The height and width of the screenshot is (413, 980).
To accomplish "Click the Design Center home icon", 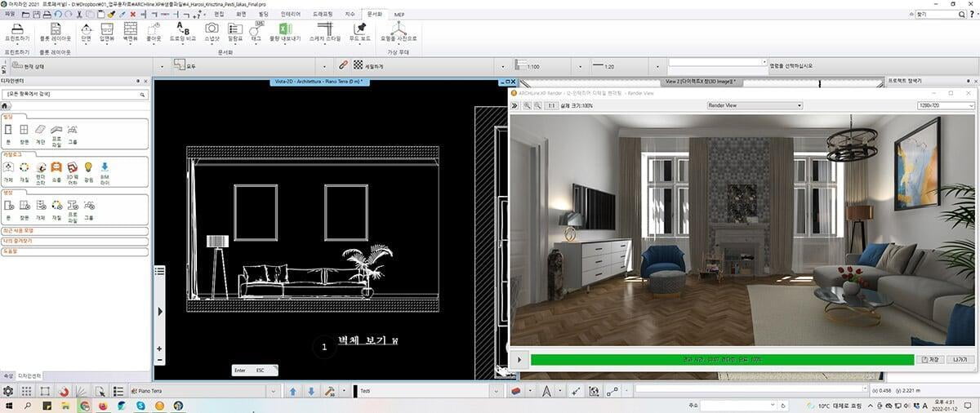I will tap(6, 105).
